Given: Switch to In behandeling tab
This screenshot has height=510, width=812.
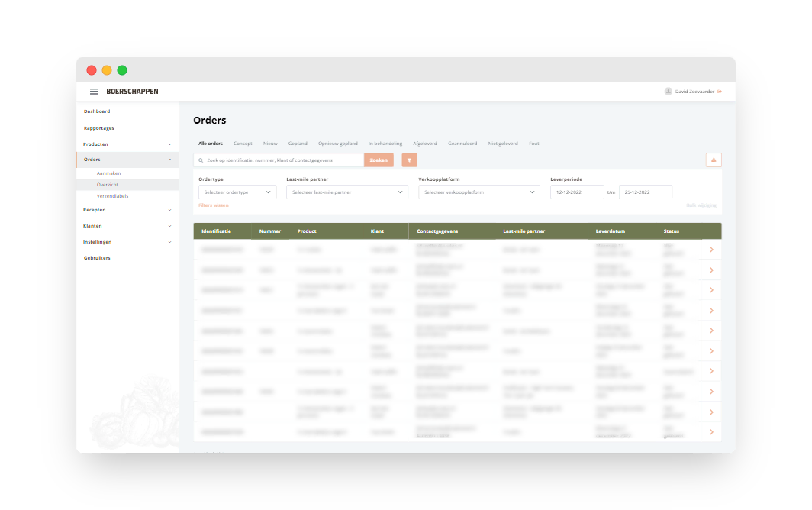Looking at the screenshot, I should click(385, 144).
